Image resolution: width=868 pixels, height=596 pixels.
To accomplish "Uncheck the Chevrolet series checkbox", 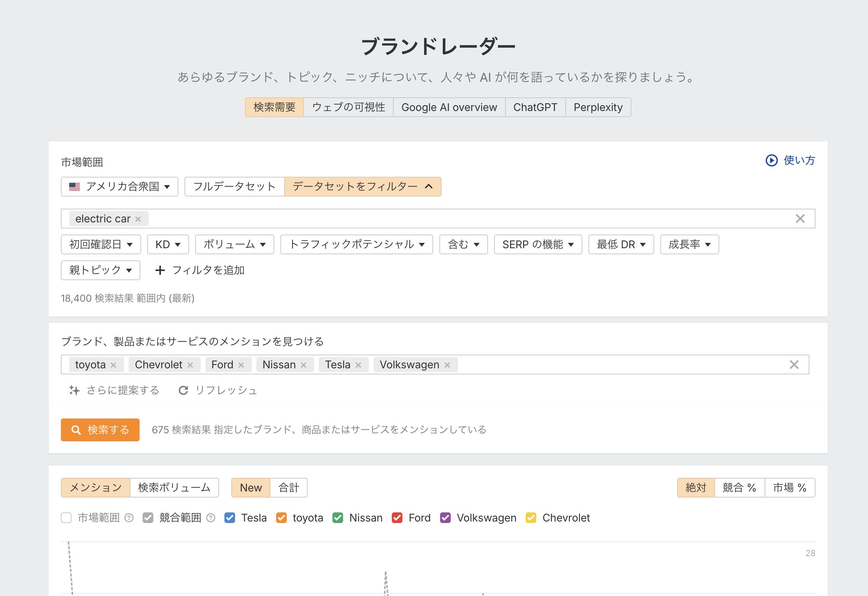I will coord(531,518).
